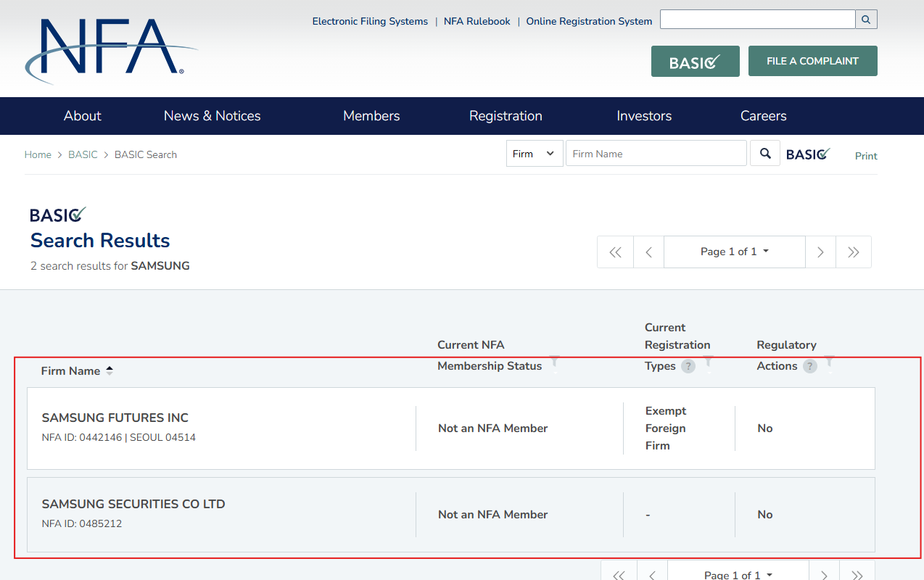
Task: Open help icon next to Registration Types
Action: [688, 366]
